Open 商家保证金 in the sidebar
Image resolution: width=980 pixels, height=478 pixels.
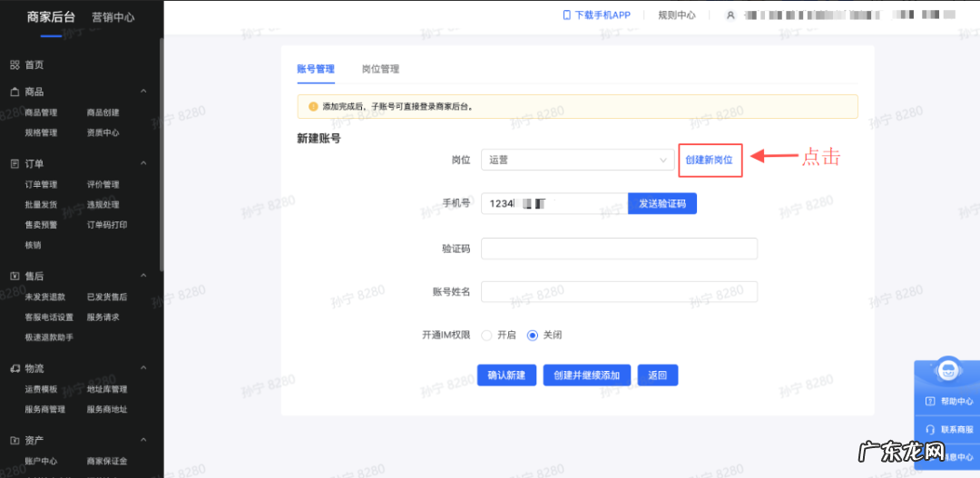click(107, 462)
